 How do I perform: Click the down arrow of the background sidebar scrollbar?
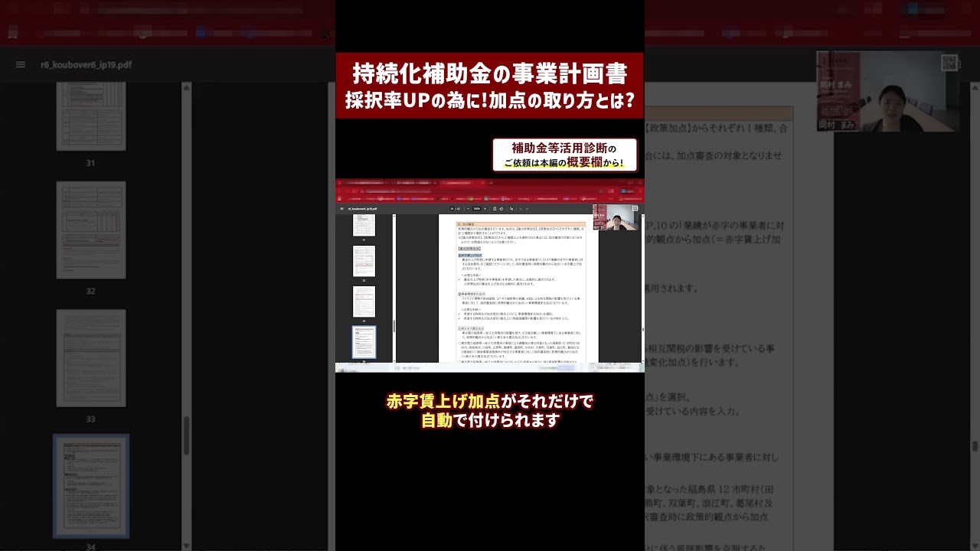[186, 546]
